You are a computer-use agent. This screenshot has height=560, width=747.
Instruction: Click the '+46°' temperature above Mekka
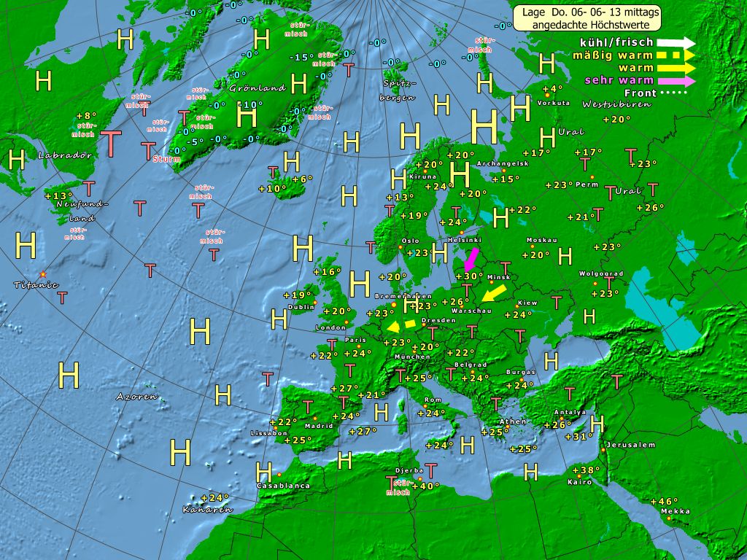(664, 502)
